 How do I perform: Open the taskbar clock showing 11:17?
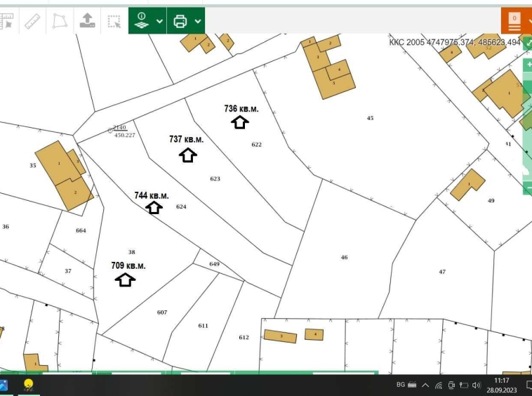(502, 385)
